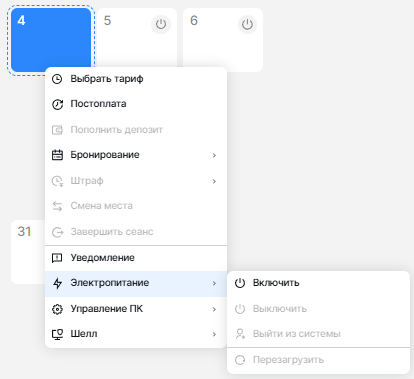
Task: Click the clock icon beside Выбрать тариф
Action: [57, 79]
